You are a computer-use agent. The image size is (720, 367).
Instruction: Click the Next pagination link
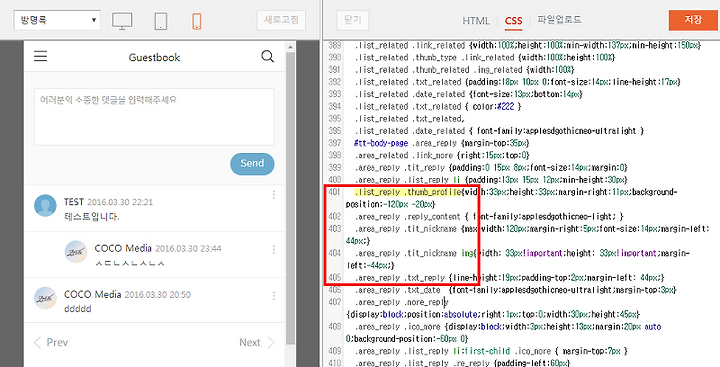(x=257, y=342)
